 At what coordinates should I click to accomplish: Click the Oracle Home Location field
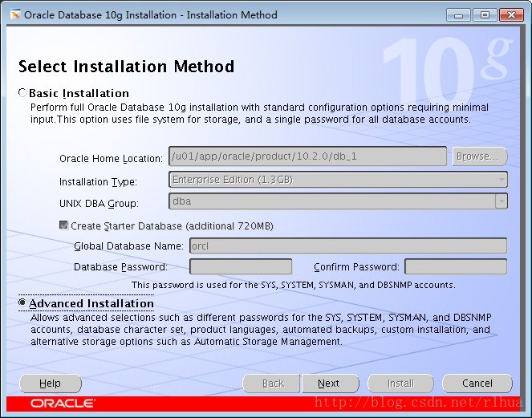[308, 156]
